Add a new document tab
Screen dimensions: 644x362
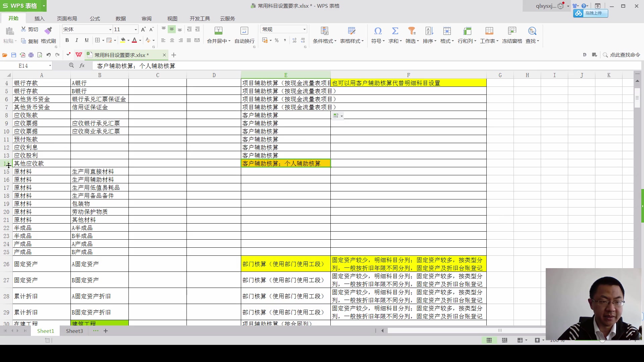pos(174,55)
